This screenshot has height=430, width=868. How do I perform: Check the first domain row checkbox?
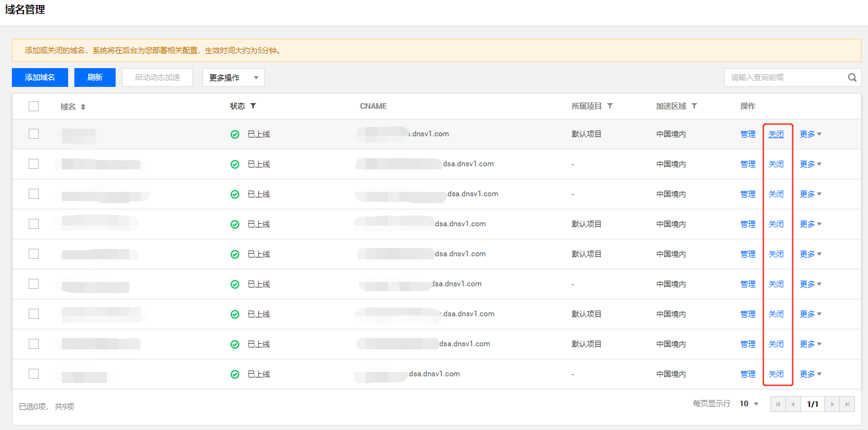(34, 134)
